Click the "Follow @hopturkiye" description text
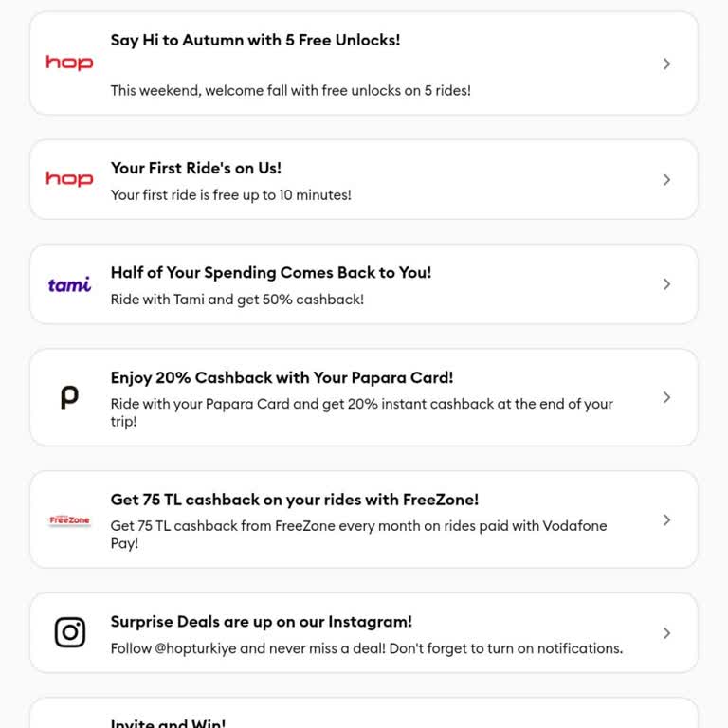This screenshot has width=728, height=728. pos(366,648)
